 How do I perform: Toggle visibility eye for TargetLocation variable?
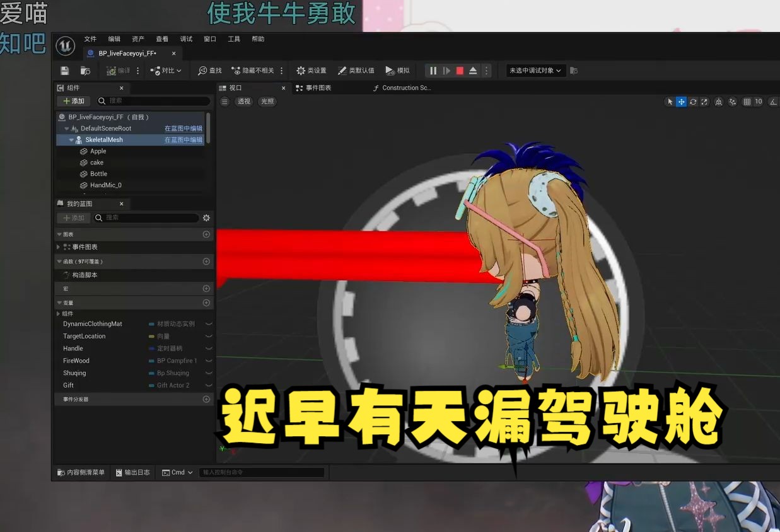(209, 337)
